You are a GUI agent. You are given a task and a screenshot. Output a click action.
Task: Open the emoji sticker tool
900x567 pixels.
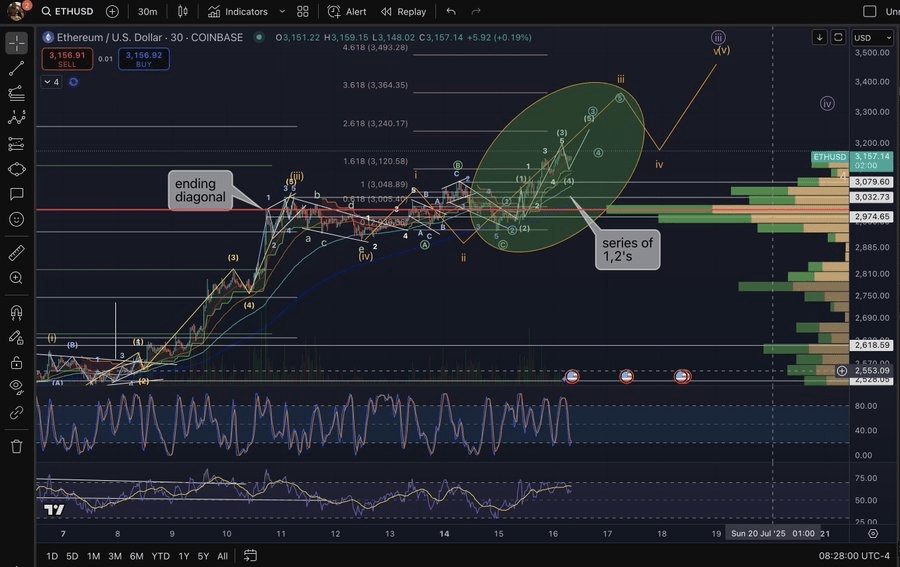[x=17, y=218]
